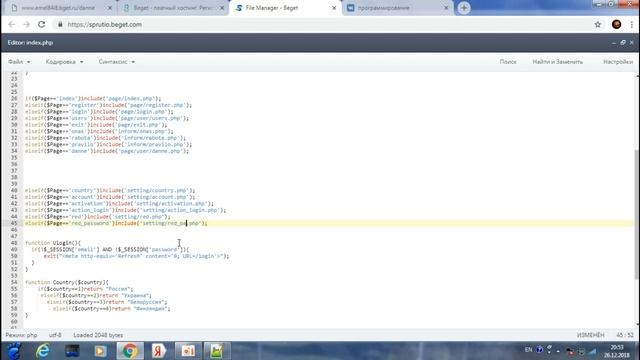Open a new browser tab

click(464, 8)
